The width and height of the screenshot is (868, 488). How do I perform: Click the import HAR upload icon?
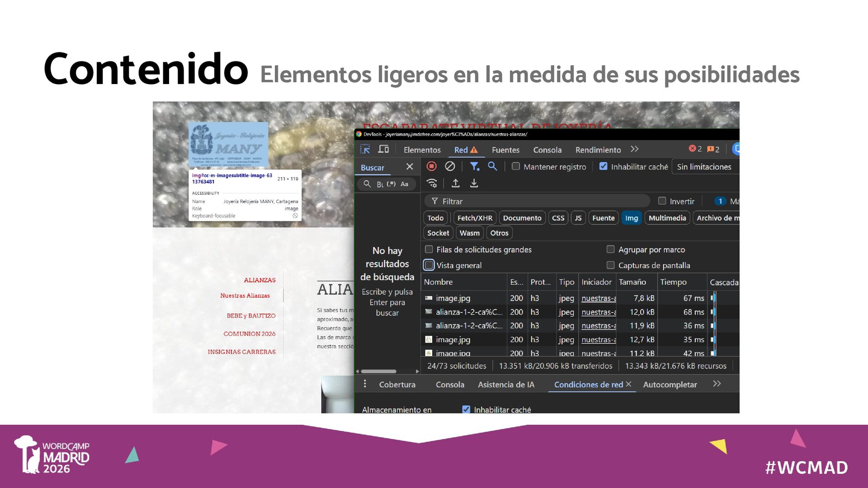pyautogui.click(x=456, y=183)
